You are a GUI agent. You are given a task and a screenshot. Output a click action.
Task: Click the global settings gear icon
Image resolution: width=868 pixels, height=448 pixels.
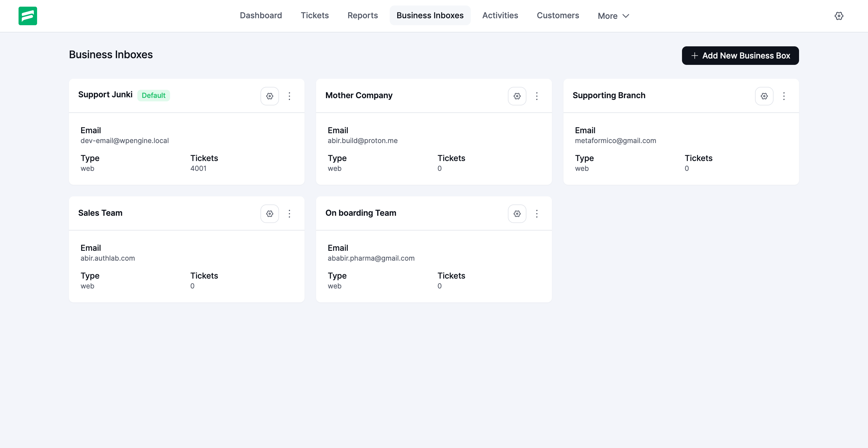(x=839, y=16)
